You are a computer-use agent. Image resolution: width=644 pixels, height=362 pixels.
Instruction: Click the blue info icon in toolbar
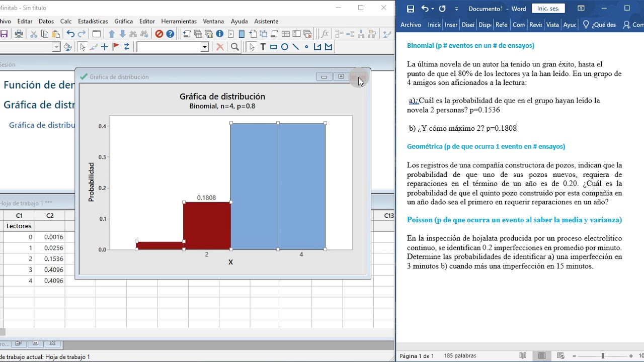220,34
